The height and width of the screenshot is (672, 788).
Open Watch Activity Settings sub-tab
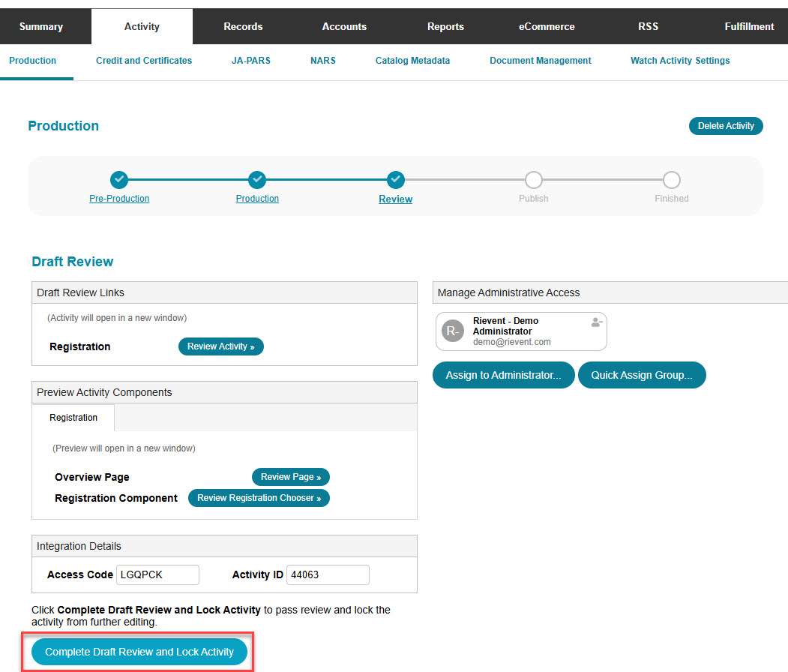pos(680,60)
